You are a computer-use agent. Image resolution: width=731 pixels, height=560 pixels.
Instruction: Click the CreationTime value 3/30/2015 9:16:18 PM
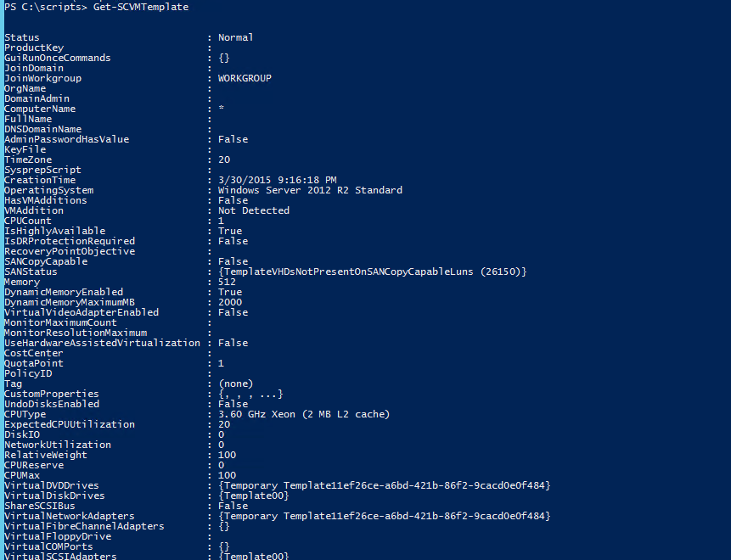click(x=277, y=180)
